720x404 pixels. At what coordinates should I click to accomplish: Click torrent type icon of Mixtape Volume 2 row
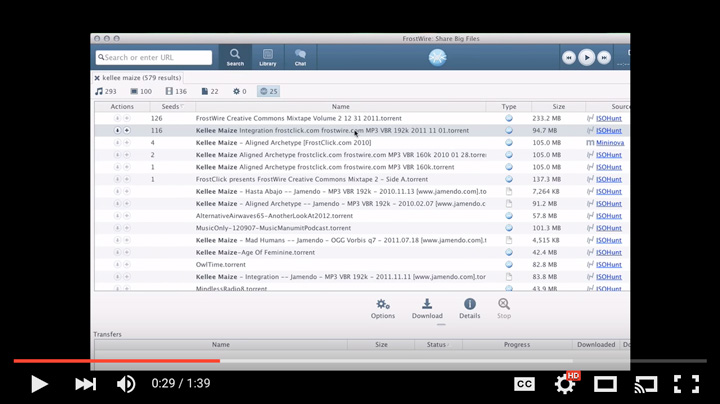pos(509,118)
